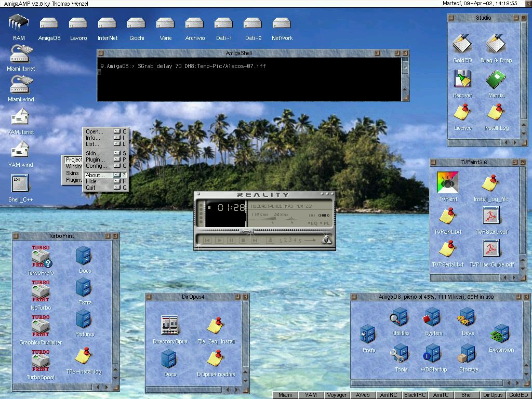Open the DirectoryOpus program icon

(x=170, y=326)
